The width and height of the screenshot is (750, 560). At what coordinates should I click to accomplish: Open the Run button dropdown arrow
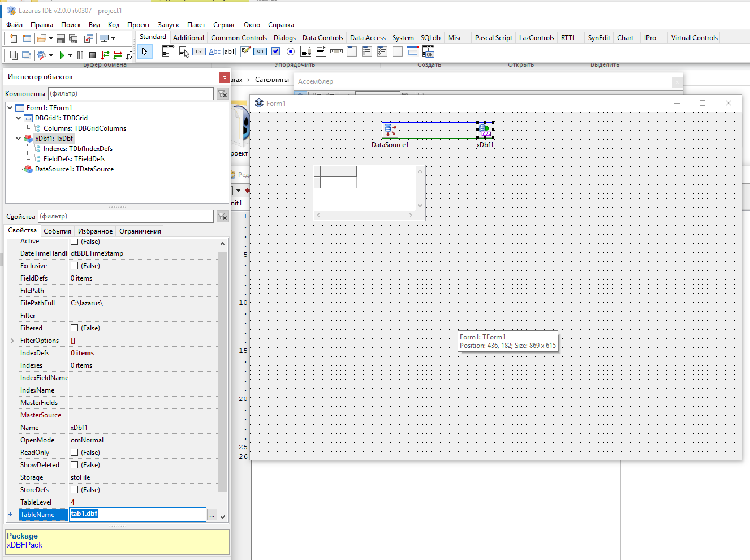point(70,55)
